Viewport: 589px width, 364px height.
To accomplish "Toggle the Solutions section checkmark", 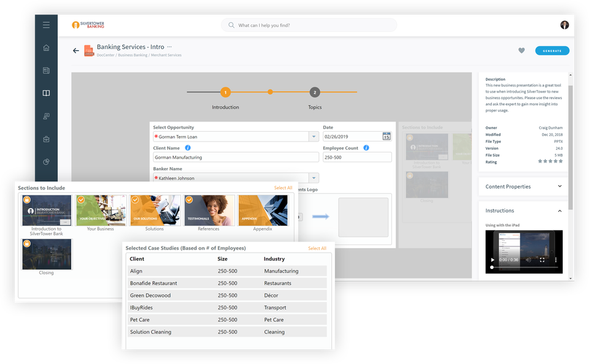I will (x=135, y=200).
